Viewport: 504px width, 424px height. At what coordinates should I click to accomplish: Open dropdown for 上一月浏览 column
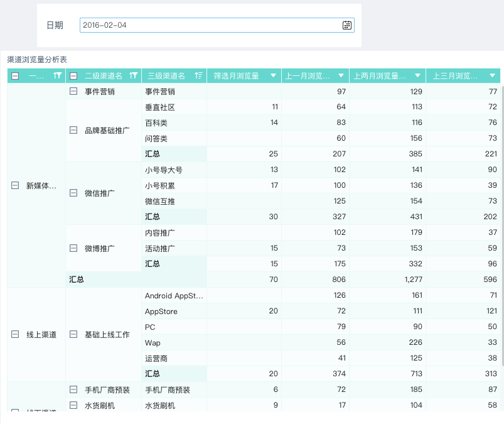click(x=341, y=75)
